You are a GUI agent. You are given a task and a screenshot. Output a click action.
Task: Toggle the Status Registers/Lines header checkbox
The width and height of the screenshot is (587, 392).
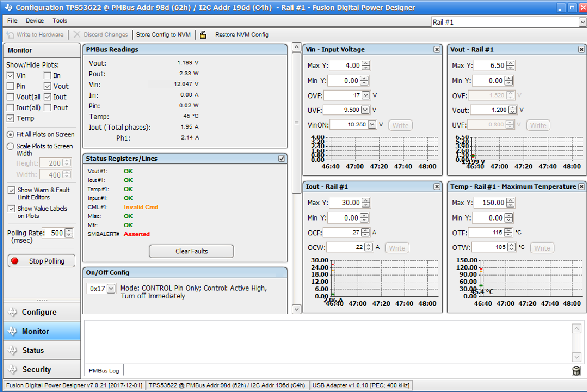click(x=281, y=159)
